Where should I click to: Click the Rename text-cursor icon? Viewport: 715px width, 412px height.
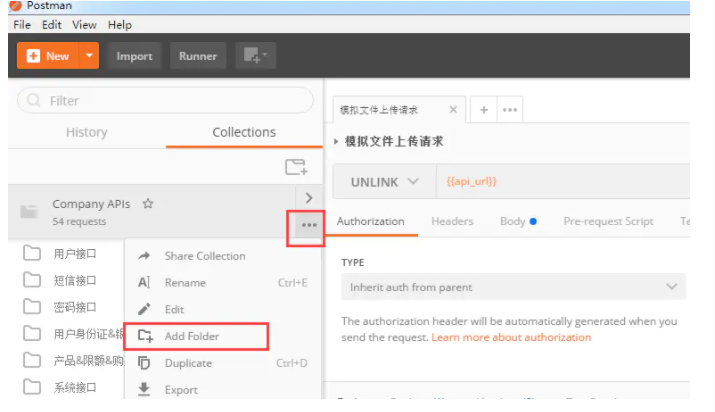pyautogui.click(x=144, y=283)
